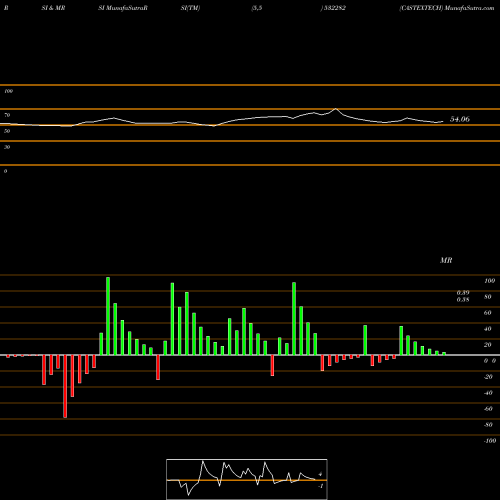Image resolution: width=500 pixels, height=500 pixels.
Task: Click the MR axis label -100
Action: pos(490,441)
